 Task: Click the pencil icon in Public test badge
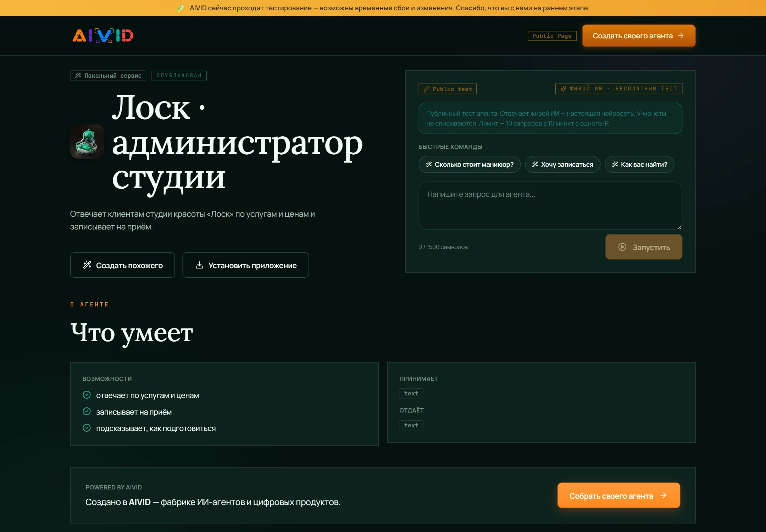coord(427,89)
